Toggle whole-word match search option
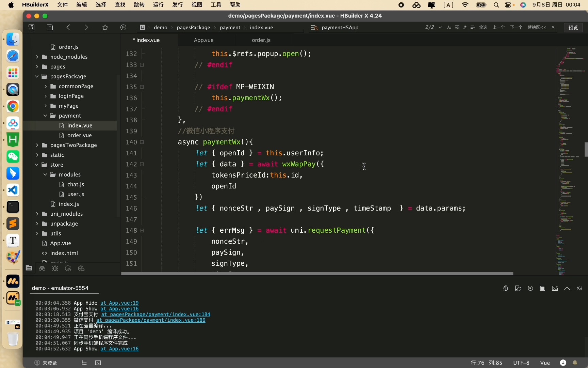Image resolution: width=588 pixels, height=368 pixels. pos(457,28)
